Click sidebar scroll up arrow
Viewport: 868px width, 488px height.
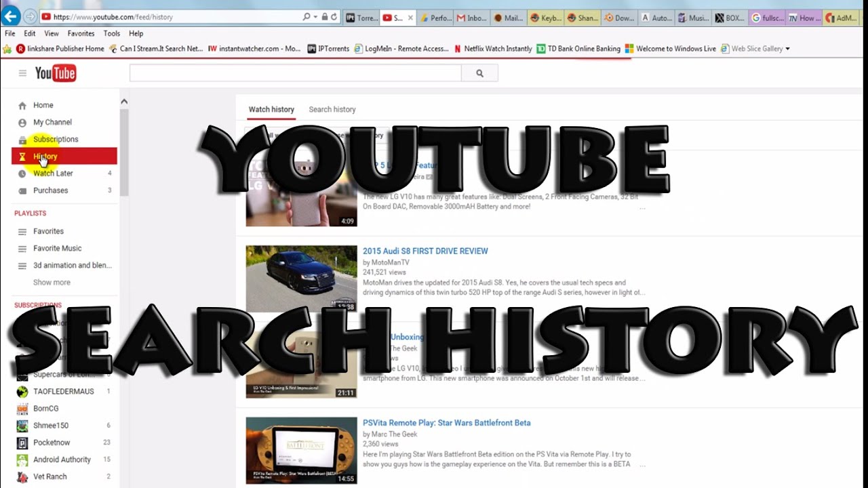[x=124, y=102]
